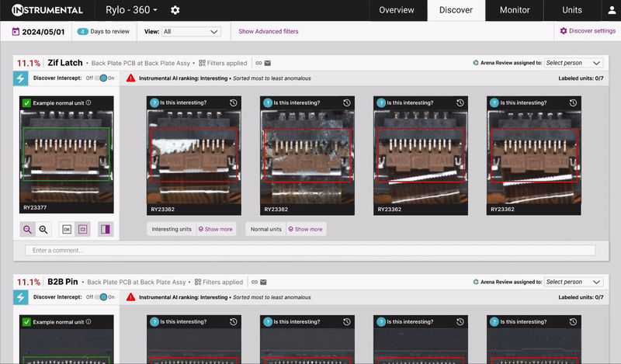This screenshot has width=621, height=364.
Task: Click the OK overlay icon button
Action: [66, 229]
